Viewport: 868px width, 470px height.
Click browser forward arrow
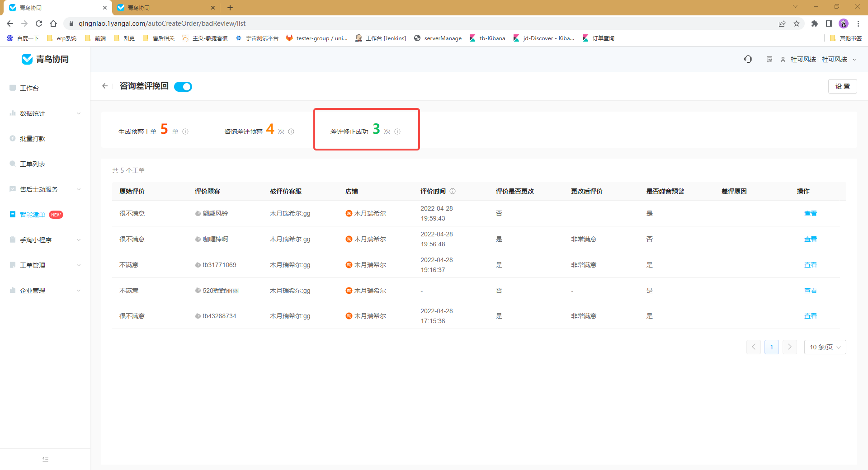tap(24, 23)
